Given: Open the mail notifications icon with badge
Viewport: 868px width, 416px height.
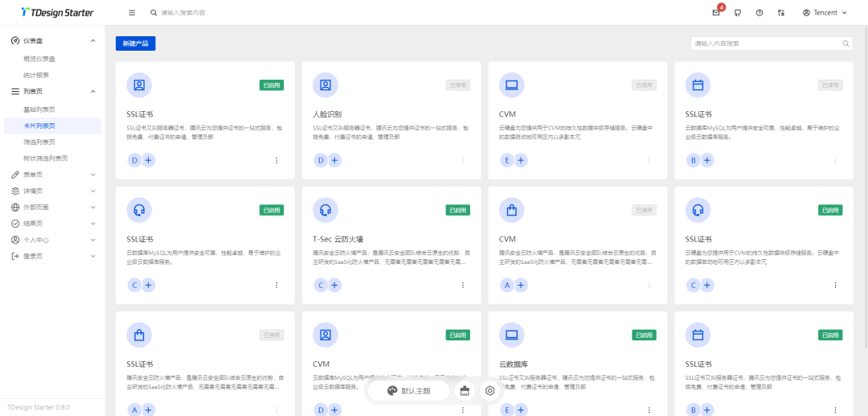Looking at the screenshot, I should click(x=716, y=13).
